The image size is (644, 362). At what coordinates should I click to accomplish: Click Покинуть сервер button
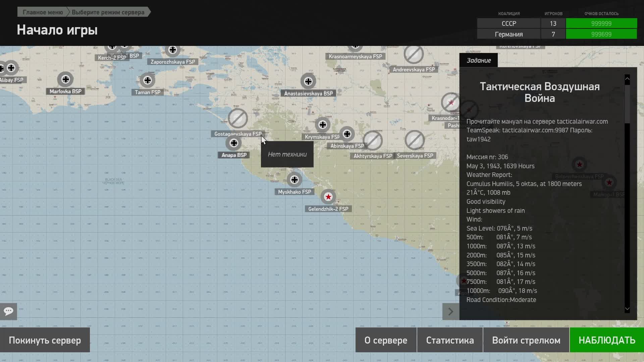click(45, 340)
